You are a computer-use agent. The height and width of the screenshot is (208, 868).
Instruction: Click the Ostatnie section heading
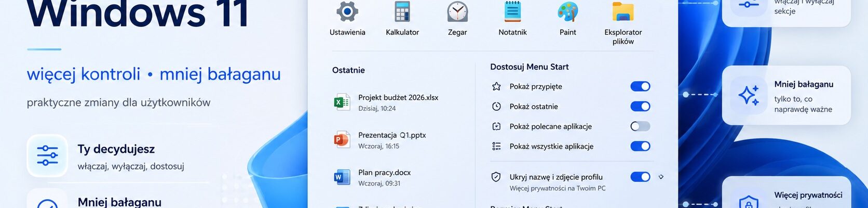click(x=348, y=70)
